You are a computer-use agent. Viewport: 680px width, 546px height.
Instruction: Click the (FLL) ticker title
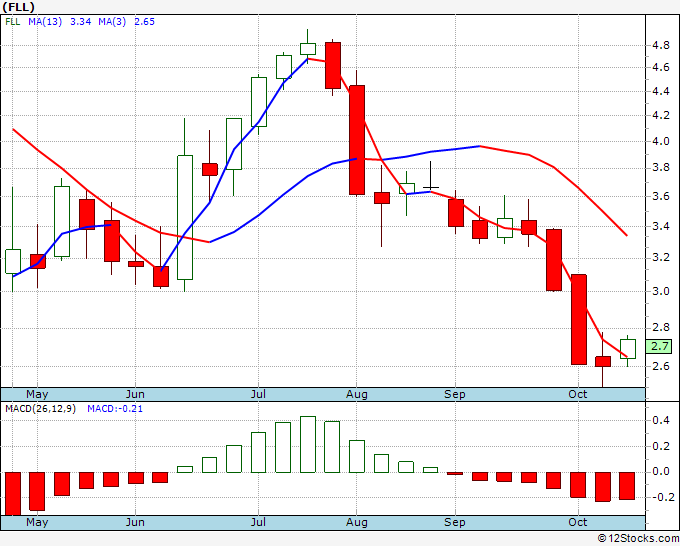[18, 7]
